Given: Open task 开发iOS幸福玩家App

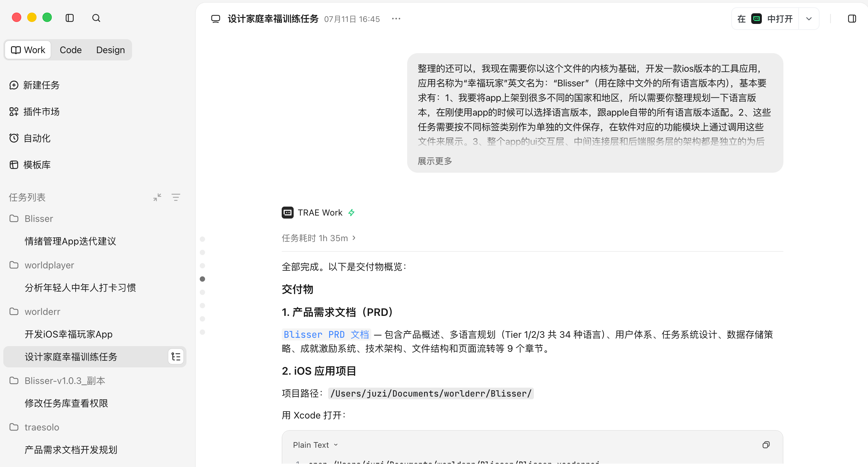Looking at the screenshot, I should coord(69,334).
